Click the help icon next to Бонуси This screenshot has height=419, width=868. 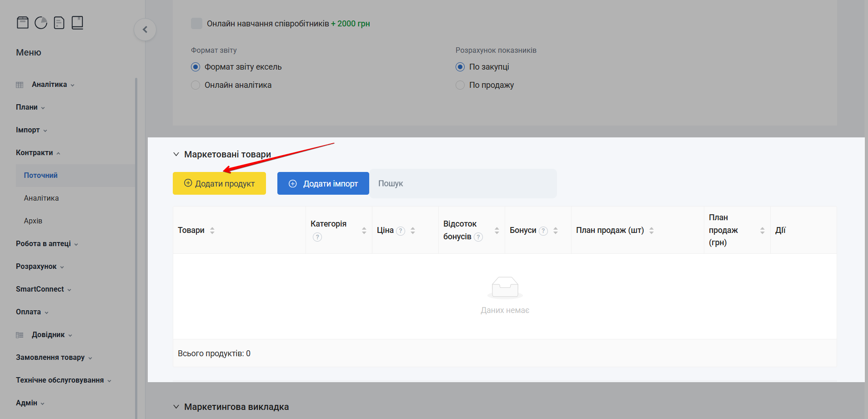543,231
